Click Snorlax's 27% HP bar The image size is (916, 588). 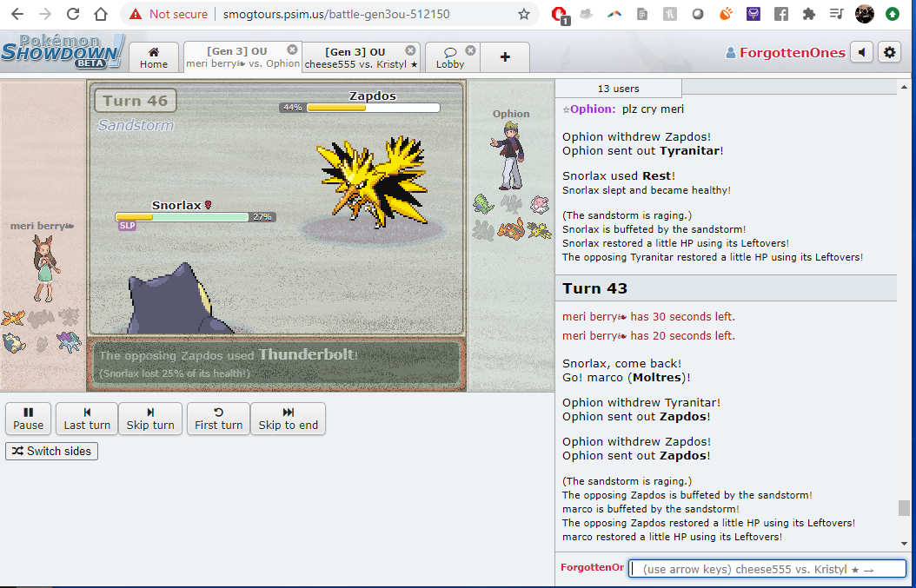[x=196, y=216]
